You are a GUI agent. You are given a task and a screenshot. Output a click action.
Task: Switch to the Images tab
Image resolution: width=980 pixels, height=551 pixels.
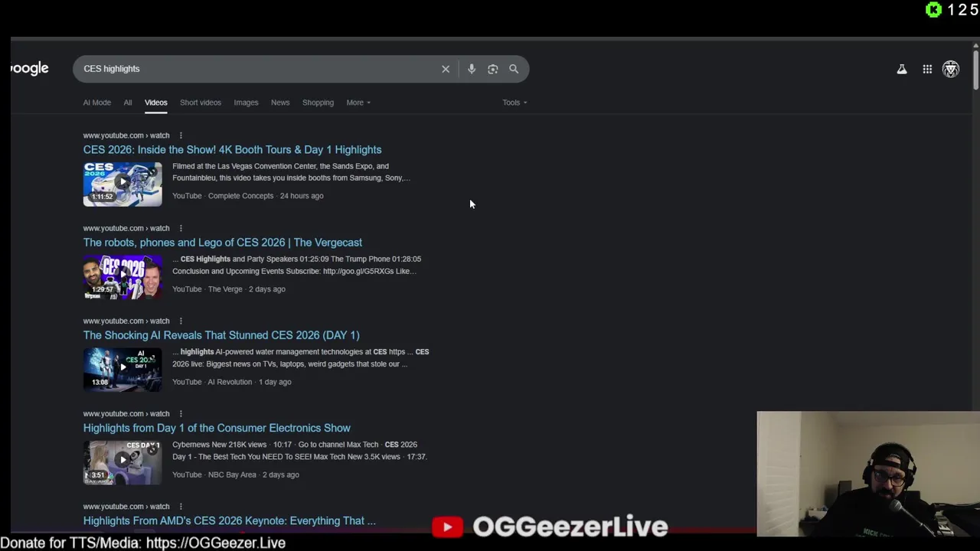click(246, 103)
